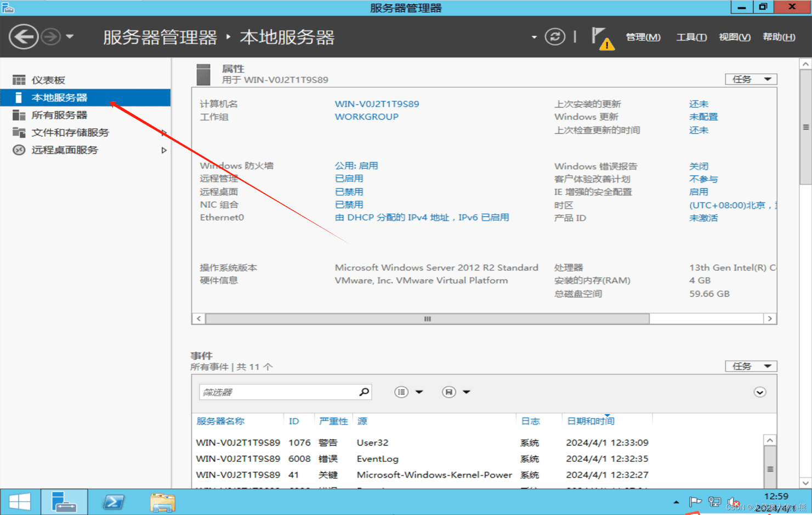Open the Manage (管理) menu
812x515 pixels.
click(643, 37)
